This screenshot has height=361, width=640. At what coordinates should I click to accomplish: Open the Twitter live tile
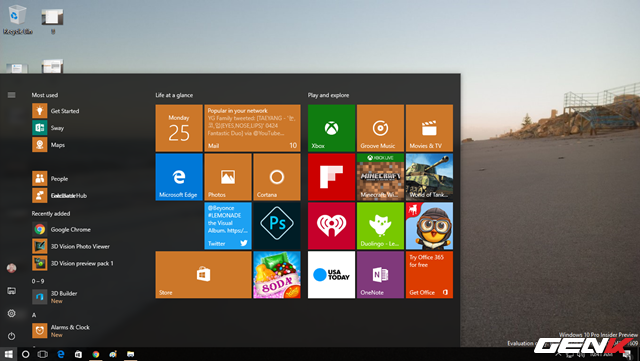pos(228,226)
